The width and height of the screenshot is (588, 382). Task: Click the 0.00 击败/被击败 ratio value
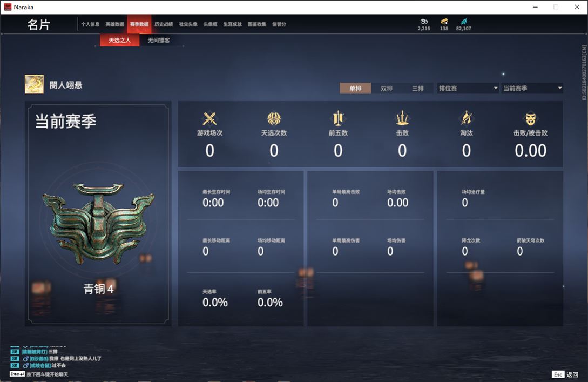coord(531,151)
